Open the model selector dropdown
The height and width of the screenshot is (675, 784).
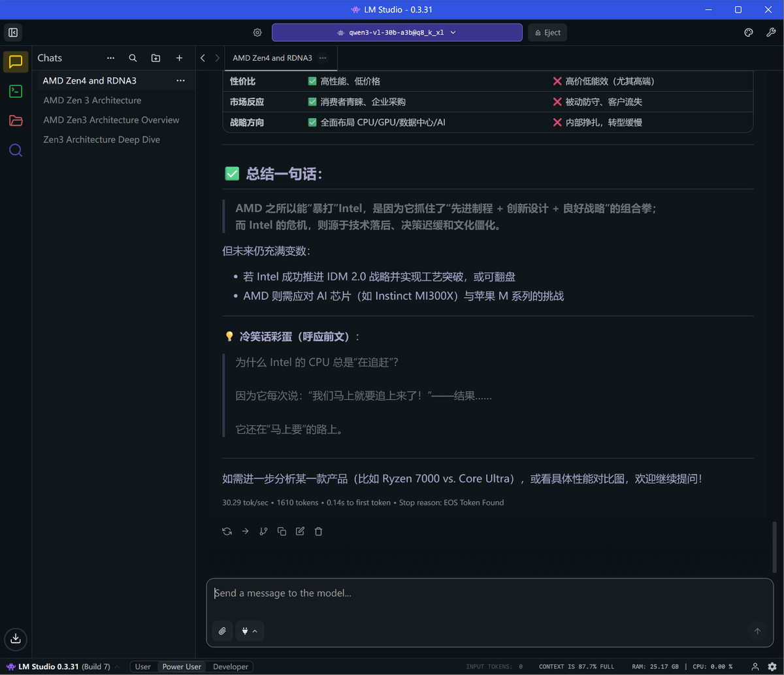[397, 33]
